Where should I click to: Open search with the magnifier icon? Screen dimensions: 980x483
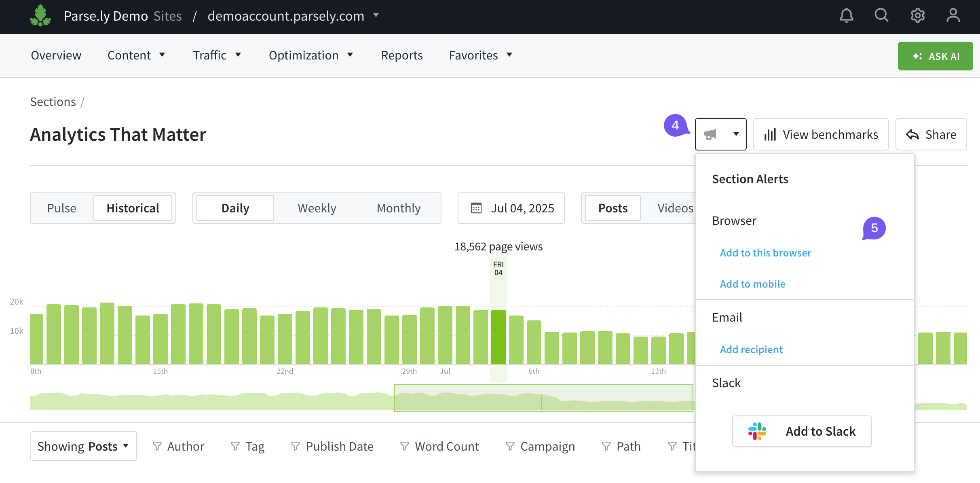881,16
